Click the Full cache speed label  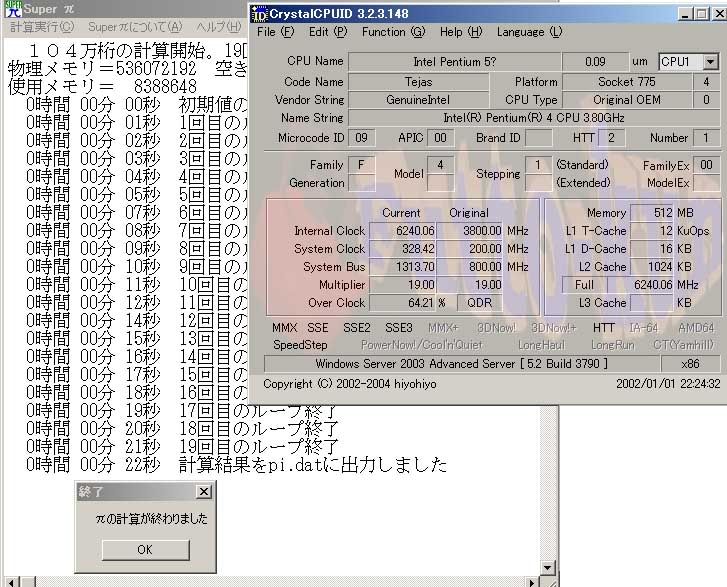pos(584,285)
